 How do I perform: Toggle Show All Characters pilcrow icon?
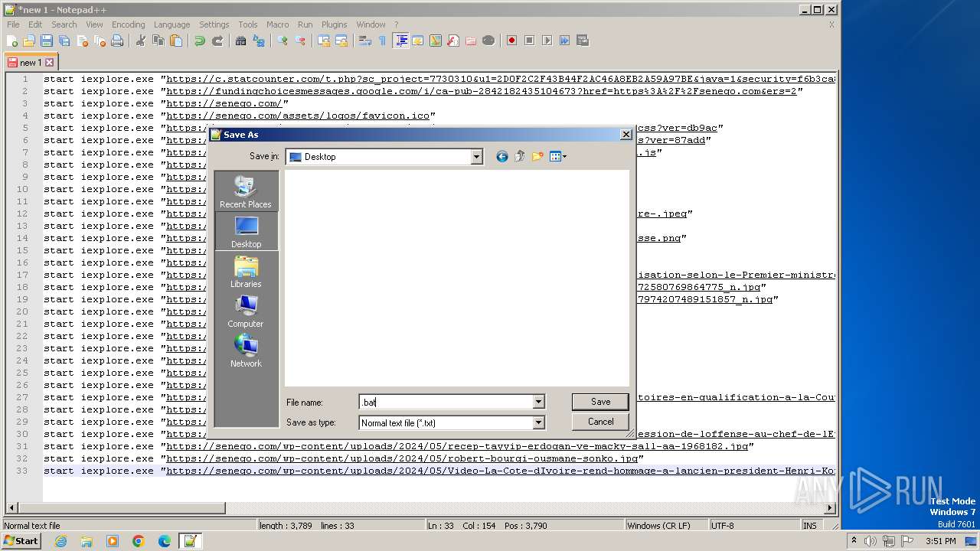[x=383, y=41]
